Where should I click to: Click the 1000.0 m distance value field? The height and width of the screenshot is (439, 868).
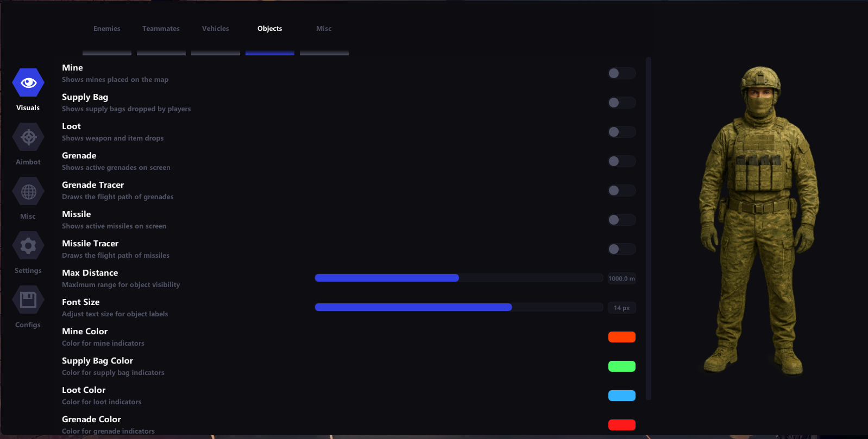621,278
